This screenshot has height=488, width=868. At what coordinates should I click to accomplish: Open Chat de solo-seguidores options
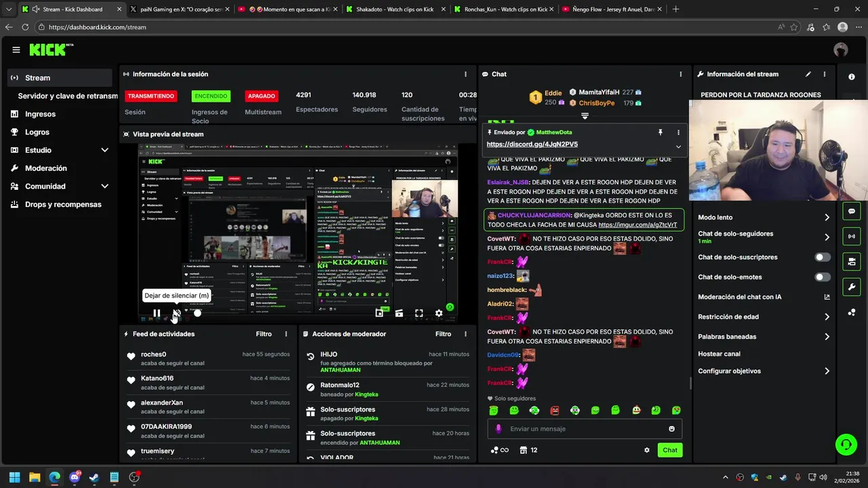[x=764, y=237]
